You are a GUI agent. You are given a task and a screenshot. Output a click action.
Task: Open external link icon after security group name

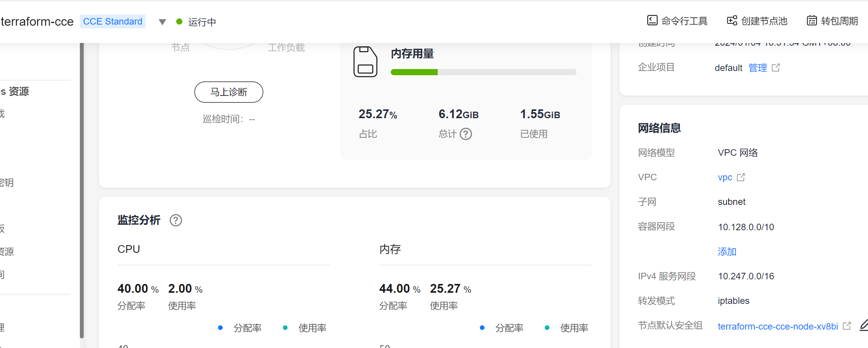(x=847, y=326)
